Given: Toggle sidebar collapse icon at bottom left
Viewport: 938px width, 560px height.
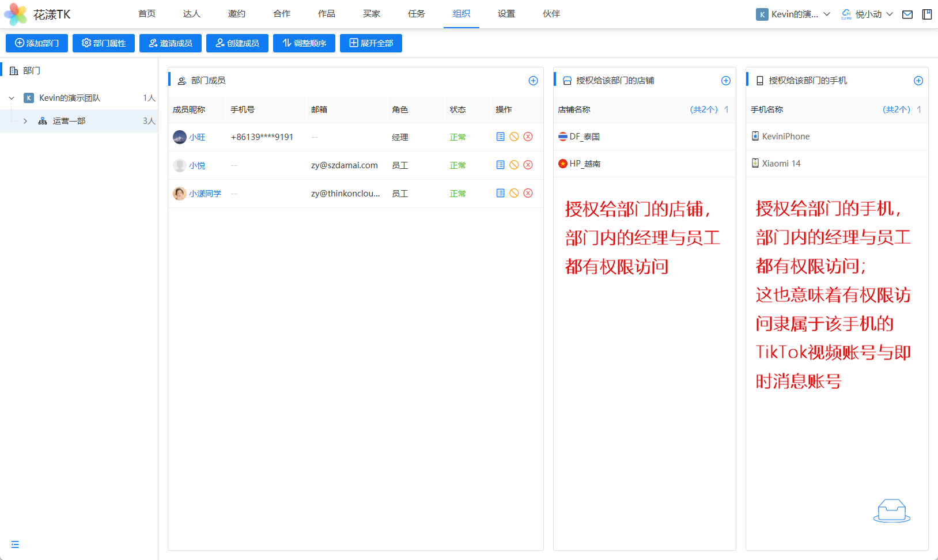Looking at the screenshot, I should click(x=15, y=544).
